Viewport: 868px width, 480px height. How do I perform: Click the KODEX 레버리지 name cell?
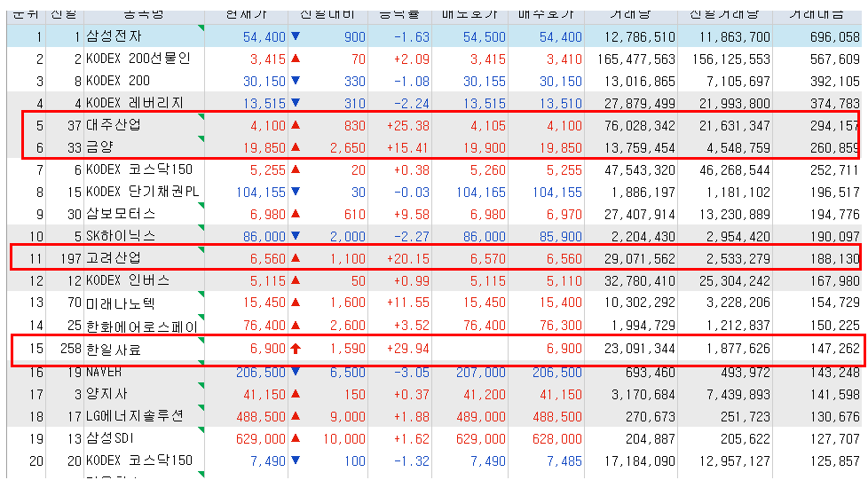[x=135, y=103]
